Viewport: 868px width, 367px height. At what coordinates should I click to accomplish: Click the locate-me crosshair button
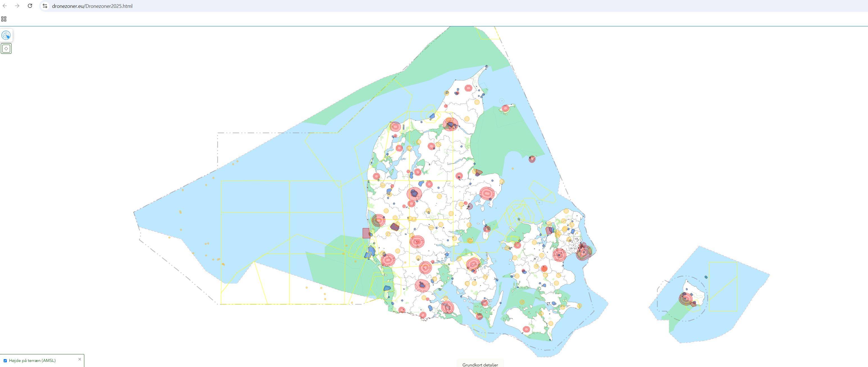point(6,49)
